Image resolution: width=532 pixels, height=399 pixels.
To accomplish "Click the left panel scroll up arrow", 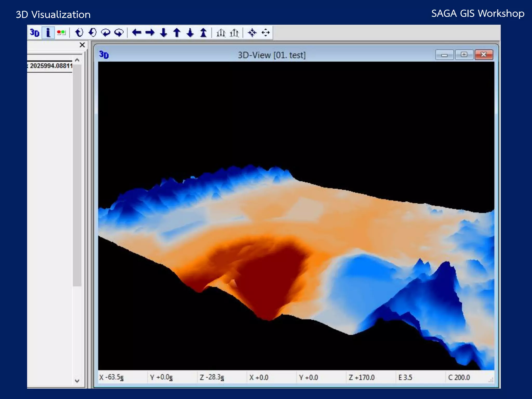I will point(77,60).
